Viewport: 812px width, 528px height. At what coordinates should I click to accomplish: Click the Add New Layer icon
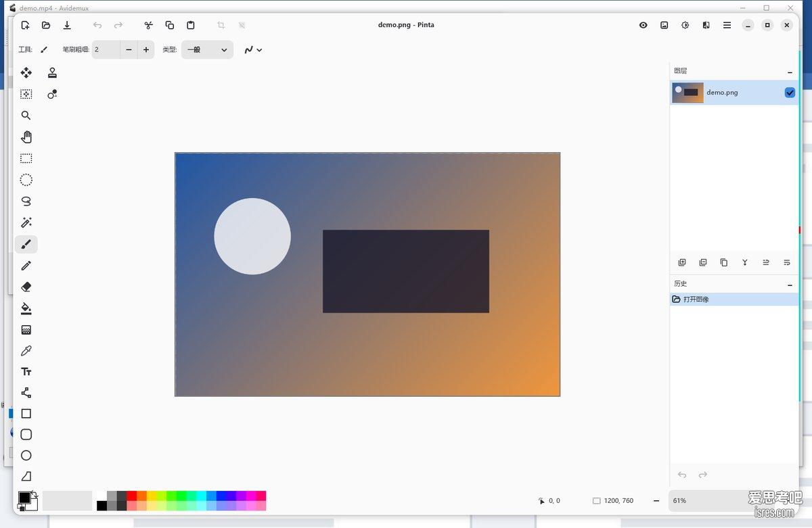pyautogui.click(x=682, y=262)
